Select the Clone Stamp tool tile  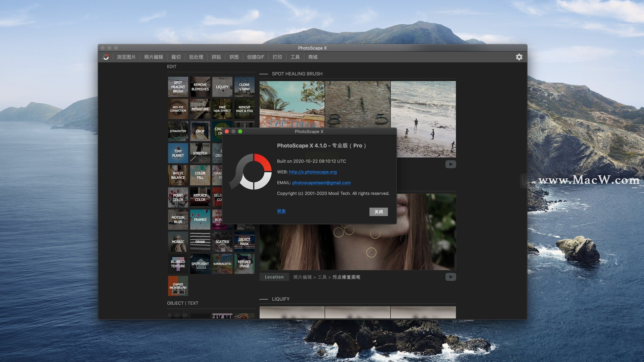click(x=244, y=87)
